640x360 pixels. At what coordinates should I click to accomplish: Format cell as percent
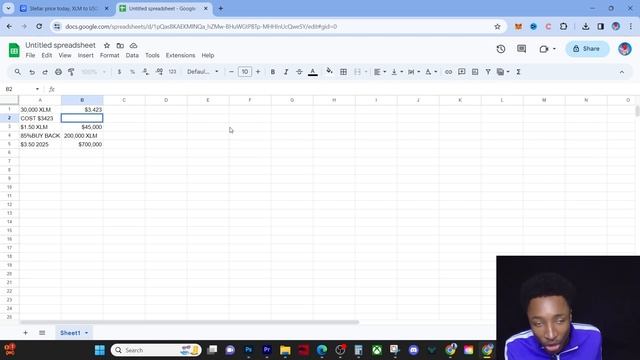[x=132, y=72]
